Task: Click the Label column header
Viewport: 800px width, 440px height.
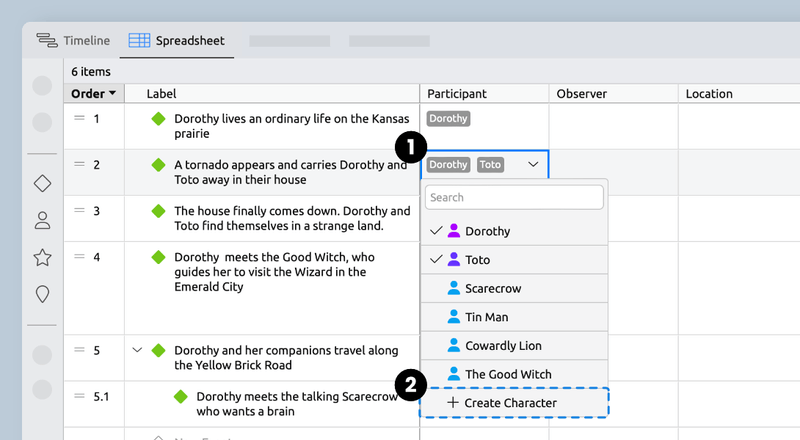Action: pos(272,93)
